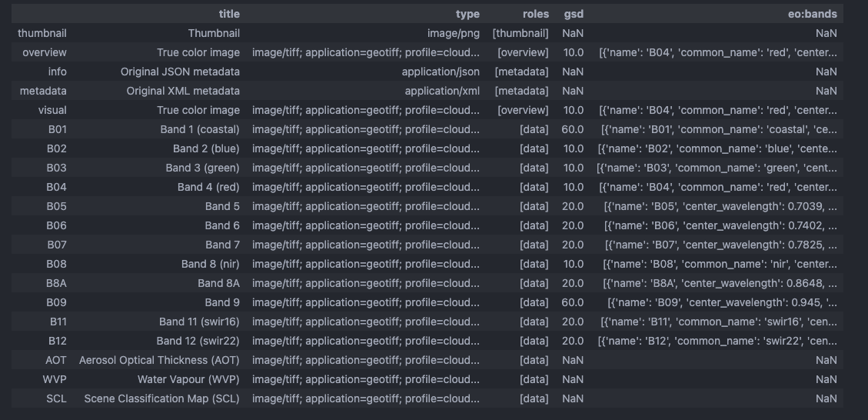Viewport: 868px width, 420px height.
Task: Click the 'type' column header
Action: (467, 14)
